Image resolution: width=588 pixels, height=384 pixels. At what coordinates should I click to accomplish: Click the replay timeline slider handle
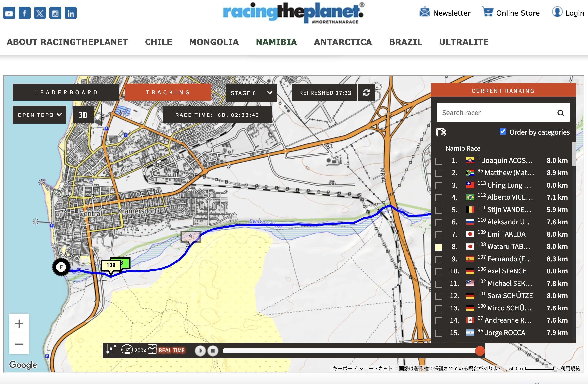pyautogui.click(x=480, y=351)
